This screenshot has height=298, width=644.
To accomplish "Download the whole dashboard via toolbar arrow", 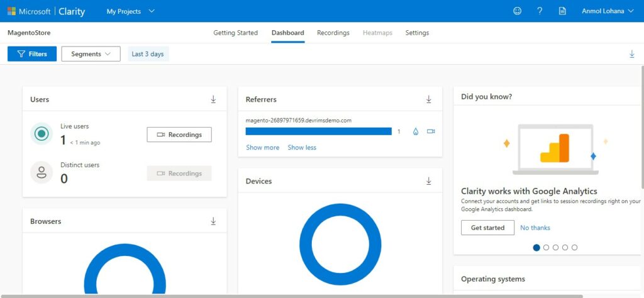I will (632, 54).
